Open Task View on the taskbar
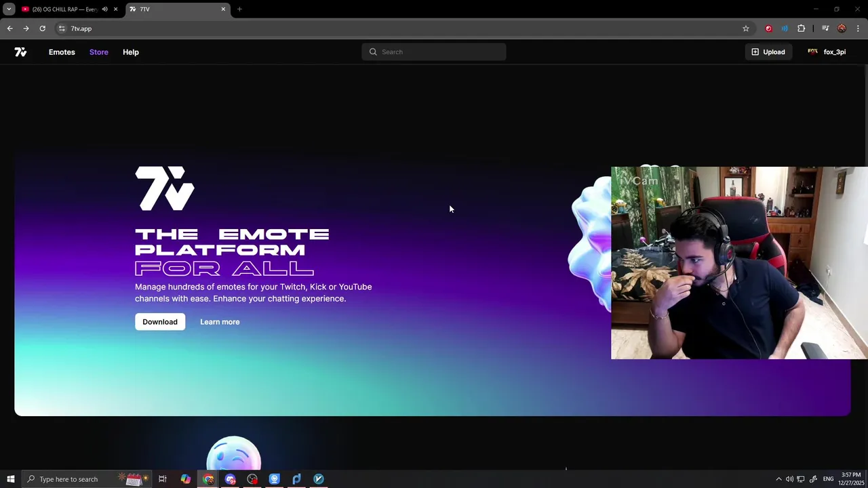The width and height of the screenshot is (868, 488). [x=163, y=479]
